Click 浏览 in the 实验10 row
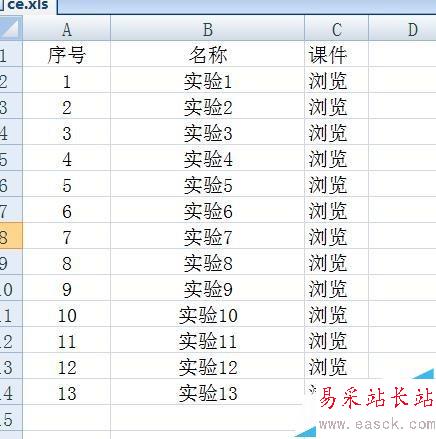This screenshot has height=439, width=436. coord(336,315)
